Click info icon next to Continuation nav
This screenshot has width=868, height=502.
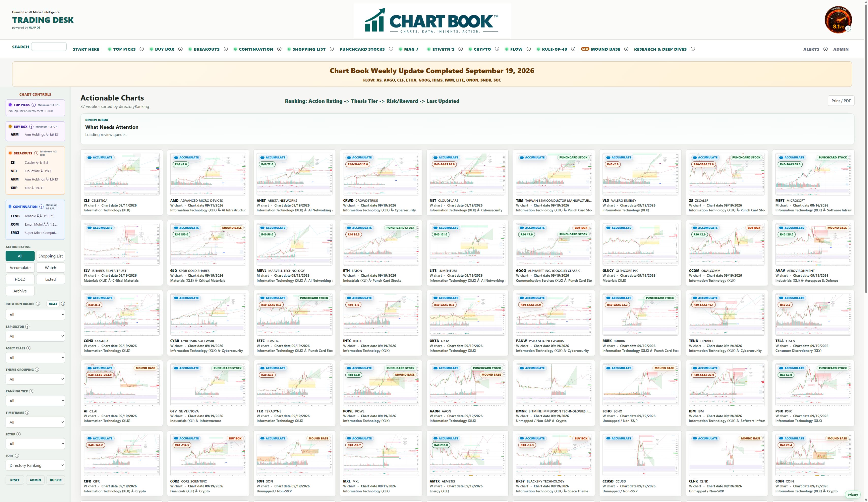click(x=279, y=49)
